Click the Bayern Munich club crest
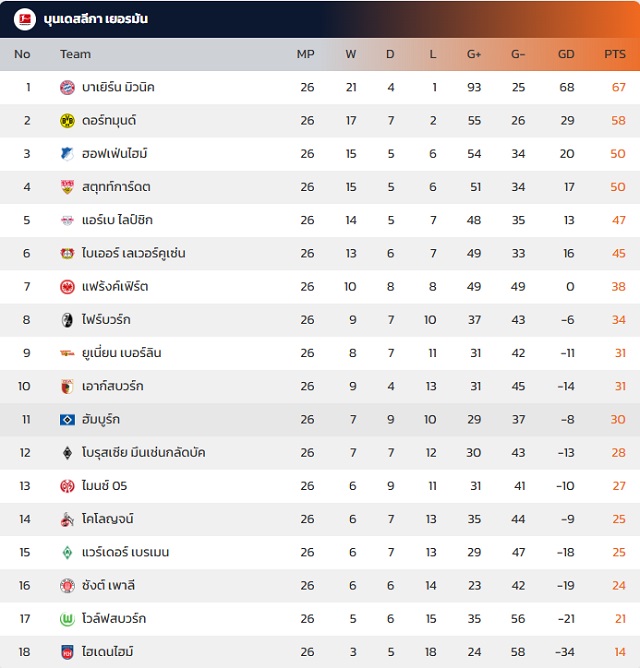640x668 pixels. click(67, 88)
